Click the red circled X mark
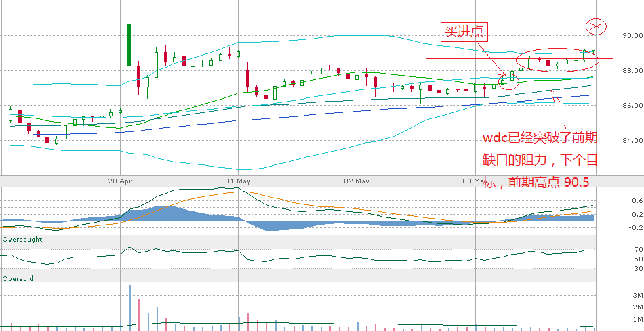The height and width of the screenshot is (331, 644). (x=595, y=26)
